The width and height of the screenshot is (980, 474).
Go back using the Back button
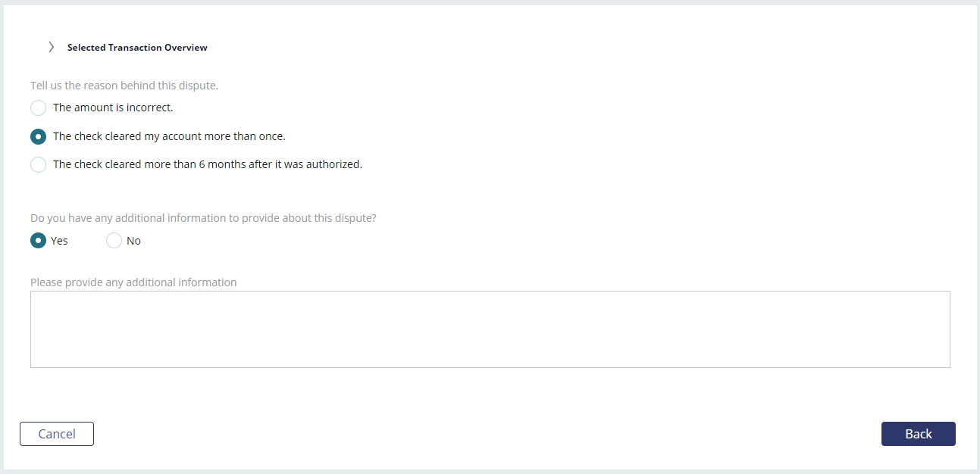coord(919,434)
